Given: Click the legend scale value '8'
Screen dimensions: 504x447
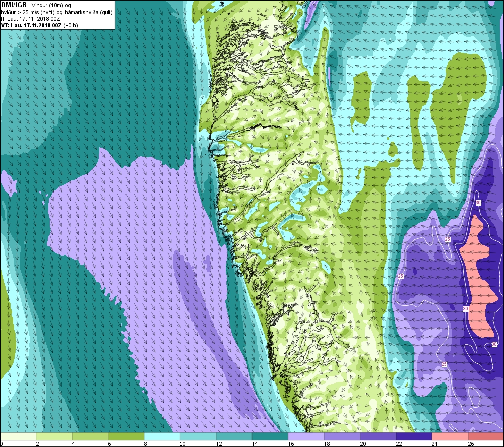Looking at the screenshot, I should (x=146, y=444).
